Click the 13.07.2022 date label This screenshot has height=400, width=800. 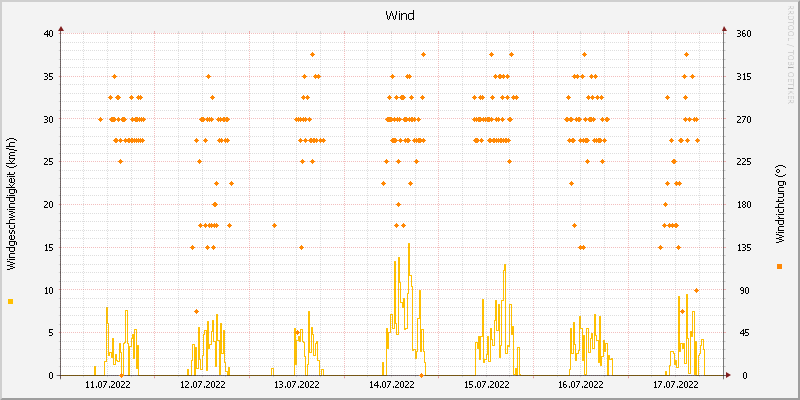[297, 385]
